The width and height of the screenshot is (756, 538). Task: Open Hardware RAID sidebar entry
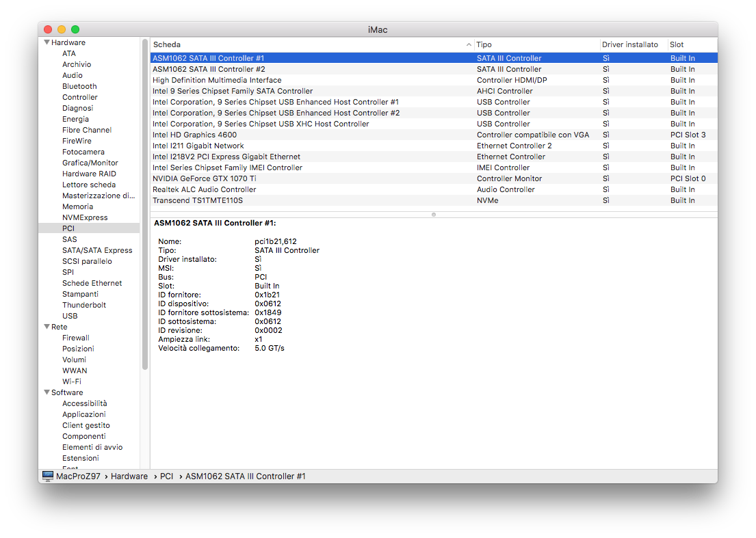tap(89, 174)
